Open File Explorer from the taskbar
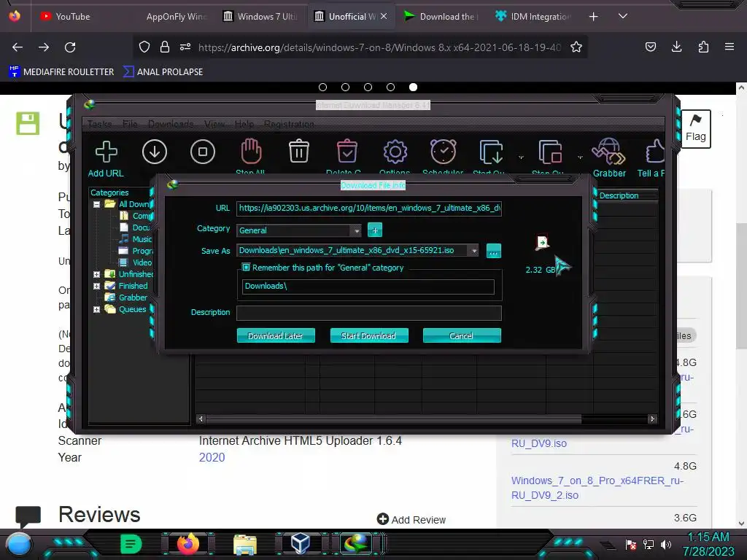 245,544
